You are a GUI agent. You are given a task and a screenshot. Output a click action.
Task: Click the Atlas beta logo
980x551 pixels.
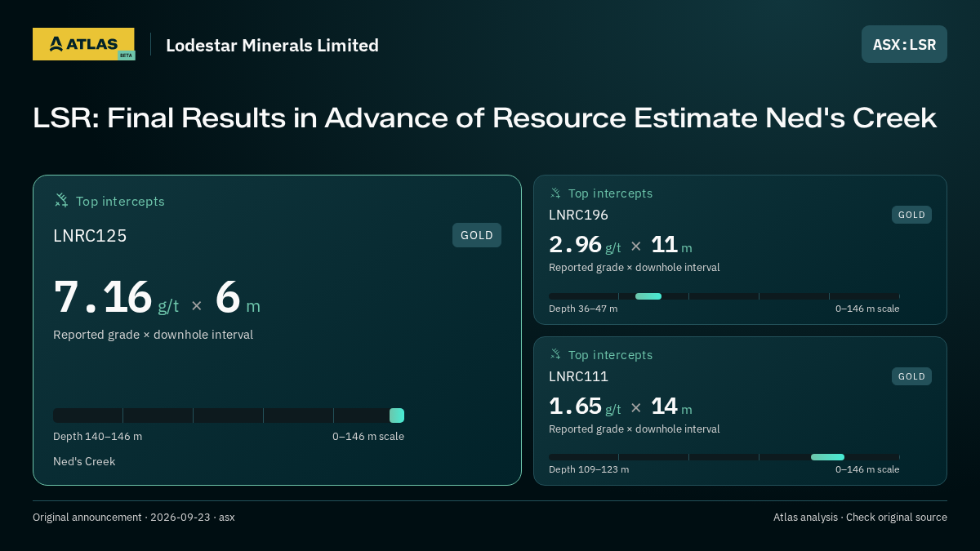tap(83, 44)
